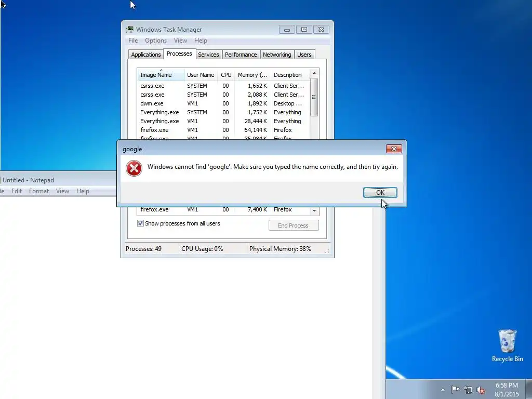Click the red error icon in dialog
Image resolution: width=532 pixels, height=399 pixels.
134,168
